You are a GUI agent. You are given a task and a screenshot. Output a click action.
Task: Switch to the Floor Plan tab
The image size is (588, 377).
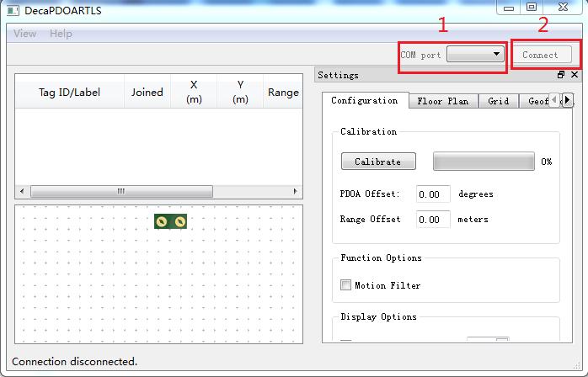(442, 101)
